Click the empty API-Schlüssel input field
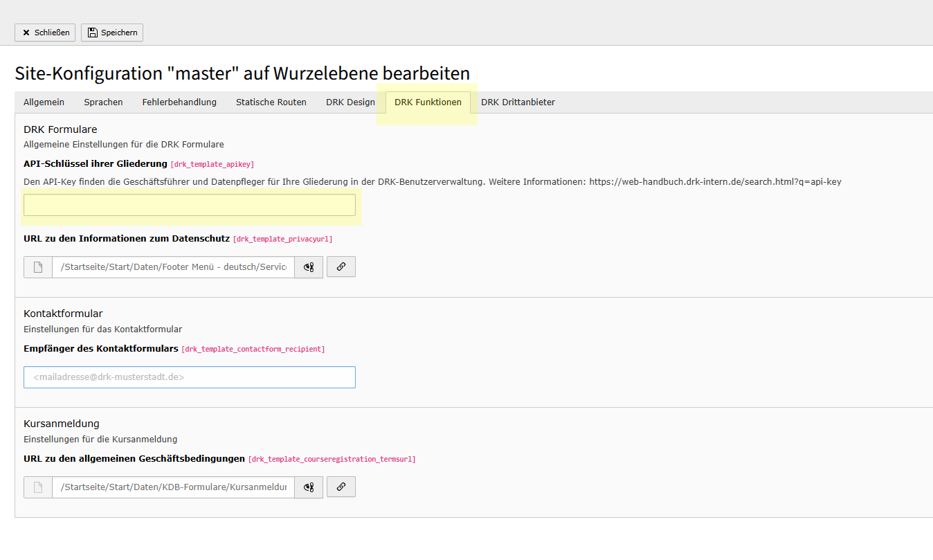This screenshot has height=560, width=933. (x=190, y=205)
